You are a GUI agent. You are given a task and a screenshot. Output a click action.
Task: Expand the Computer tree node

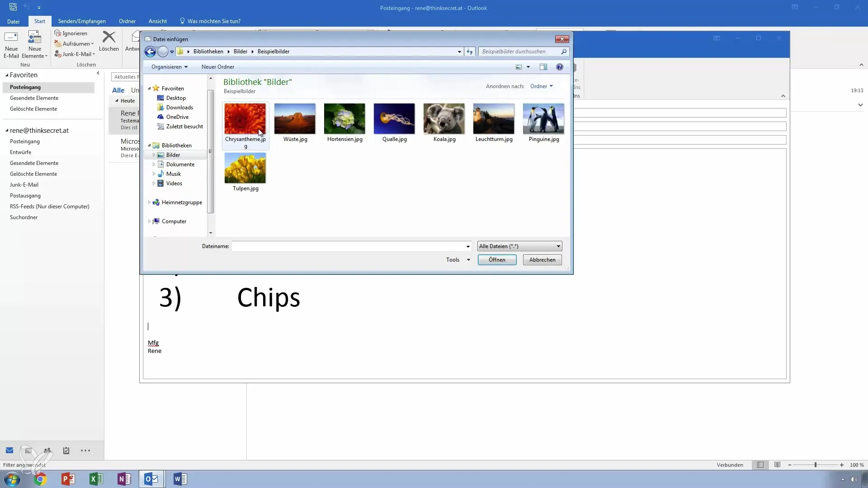click(x=149, y=221)
